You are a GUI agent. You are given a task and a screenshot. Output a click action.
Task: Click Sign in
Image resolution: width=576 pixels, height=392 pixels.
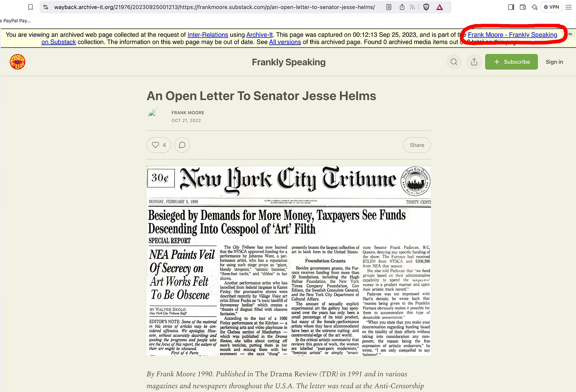coord(554,62)
